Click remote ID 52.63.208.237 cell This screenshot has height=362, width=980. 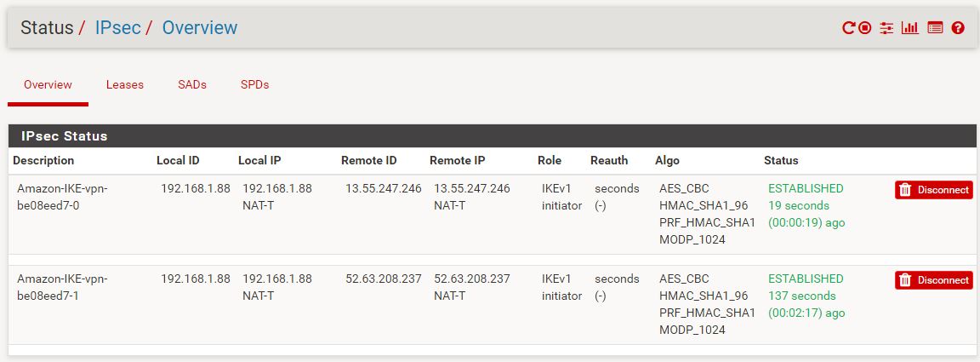click(x=384, y=279)
